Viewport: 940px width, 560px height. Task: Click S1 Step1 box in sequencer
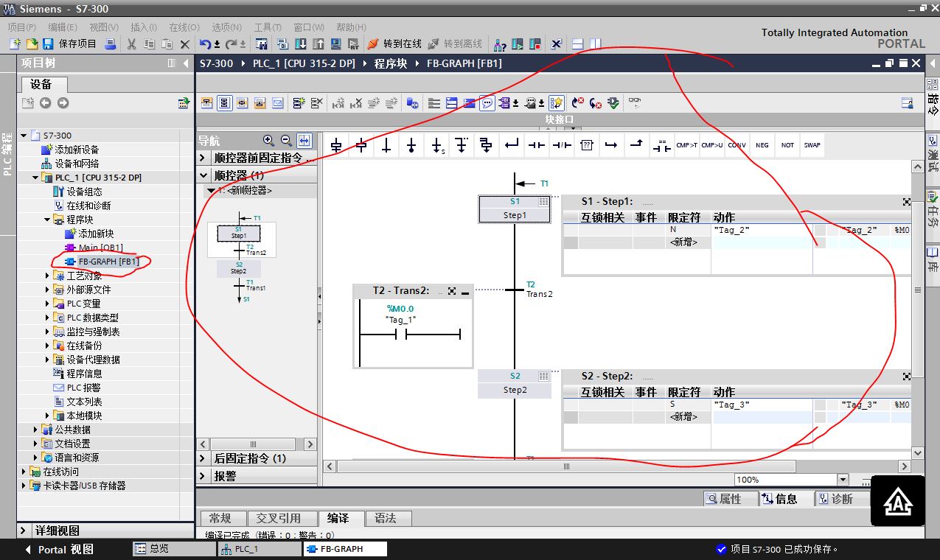coord(515,209)
